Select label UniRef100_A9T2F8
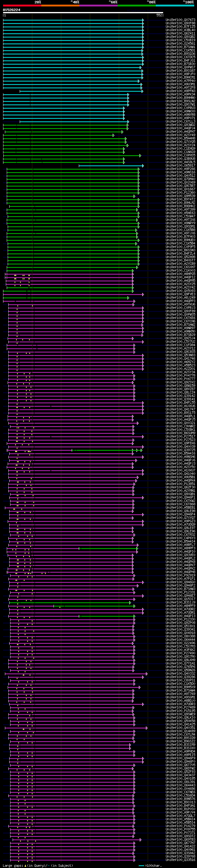The height and width of the screenshot is (868, 197). (x=180, y=88)
